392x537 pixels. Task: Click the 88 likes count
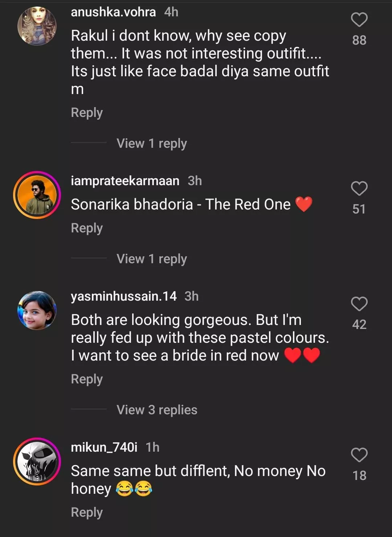pyautogui.click(x=359, y=40)
